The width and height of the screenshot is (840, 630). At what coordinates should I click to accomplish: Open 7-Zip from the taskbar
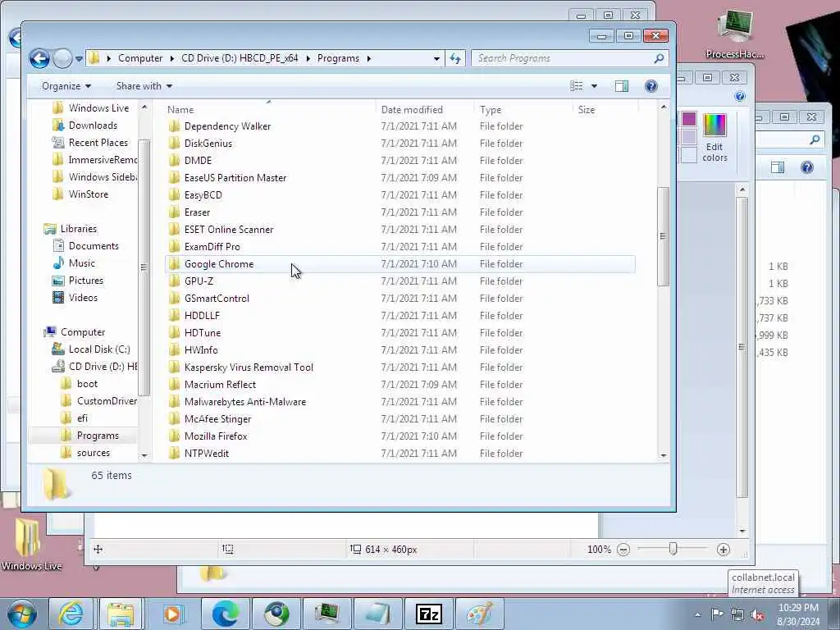tap(428, 614)
